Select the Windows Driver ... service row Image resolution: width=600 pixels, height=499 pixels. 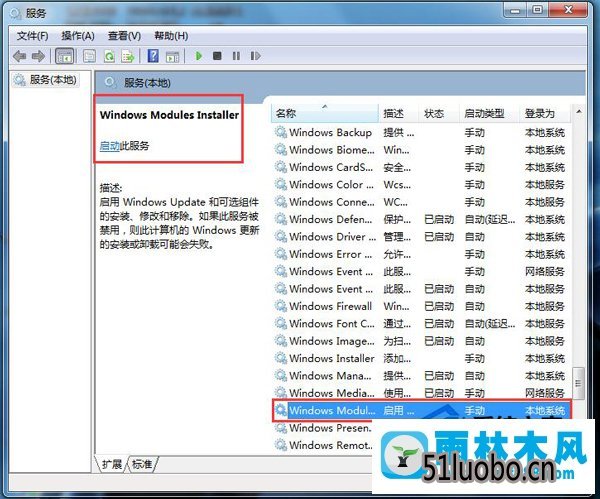(x=421, y=237)
